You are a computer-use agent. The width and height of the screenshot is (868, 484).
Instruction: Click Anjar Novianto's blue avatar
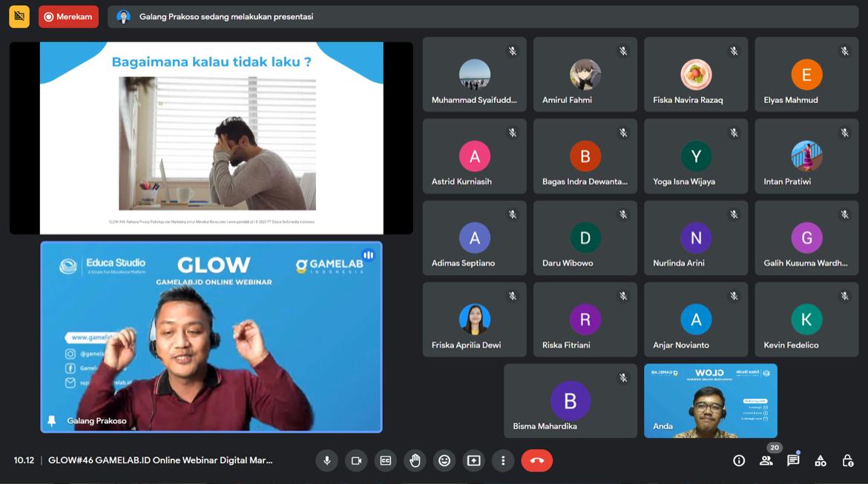click(x=696, y=319)
